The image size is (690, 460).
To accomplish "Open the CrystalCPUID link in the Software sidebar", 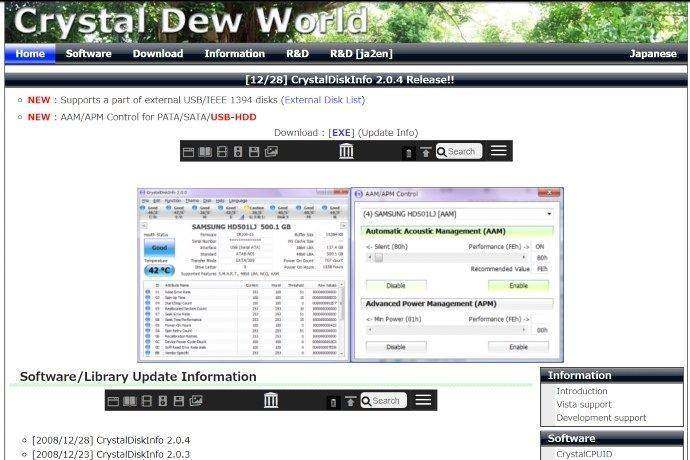I will (584, 454).
